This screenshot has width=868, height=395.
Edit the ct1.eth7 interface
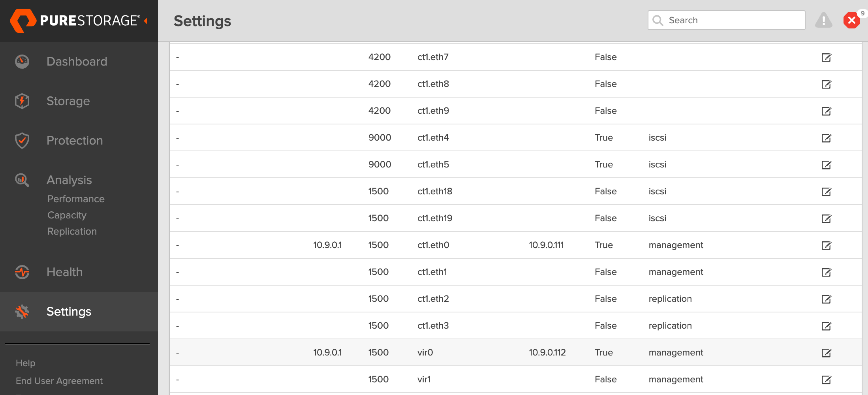[x=827, y=57]
